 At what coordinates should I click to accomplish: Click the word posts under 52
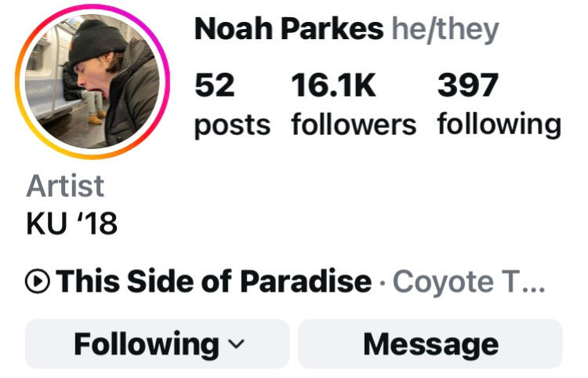[x=233, y=126]
